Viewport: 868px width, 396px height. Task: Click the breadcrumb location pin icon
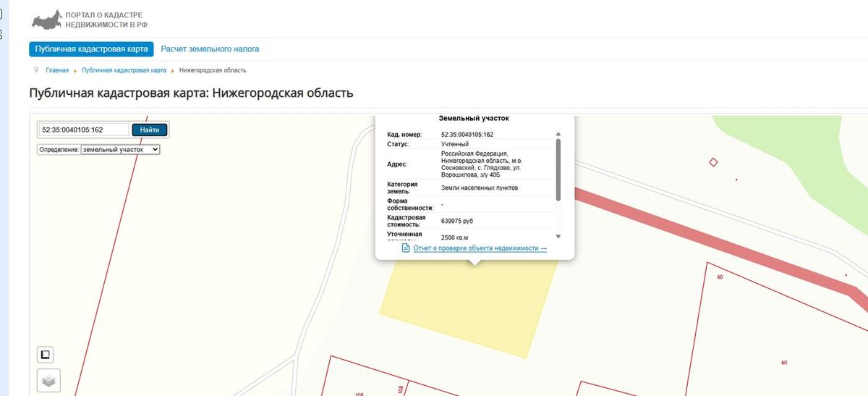pyautogui.click(x=36, y=70)
